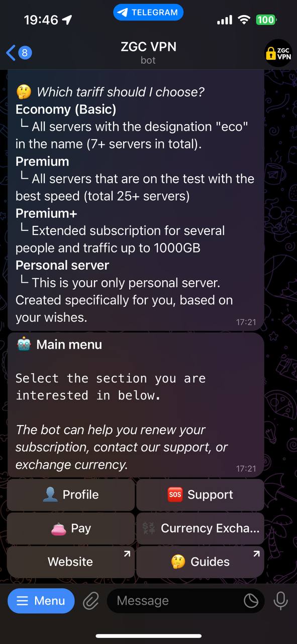Open the Currency Exchange button
Screen dimensions: 297x644
200,528
